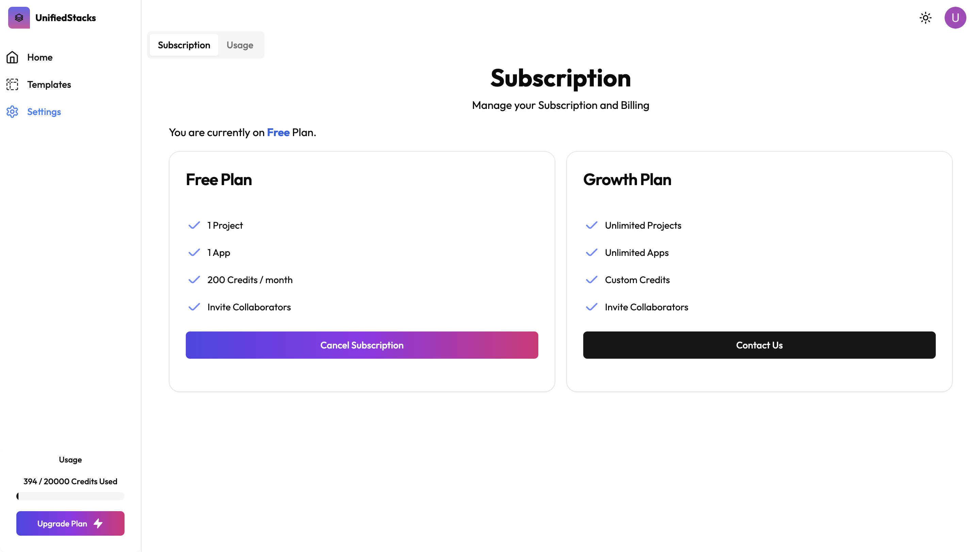Click the Growth Plan card heading
The height and width of the screenshot is (552, 980).
click(x=627, y=180)
